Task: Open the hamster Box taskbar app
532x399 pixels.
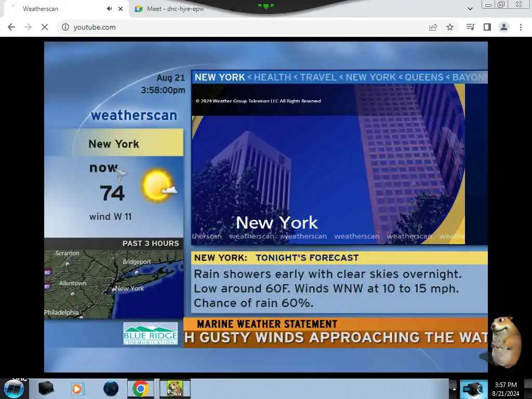Action: 175,389
